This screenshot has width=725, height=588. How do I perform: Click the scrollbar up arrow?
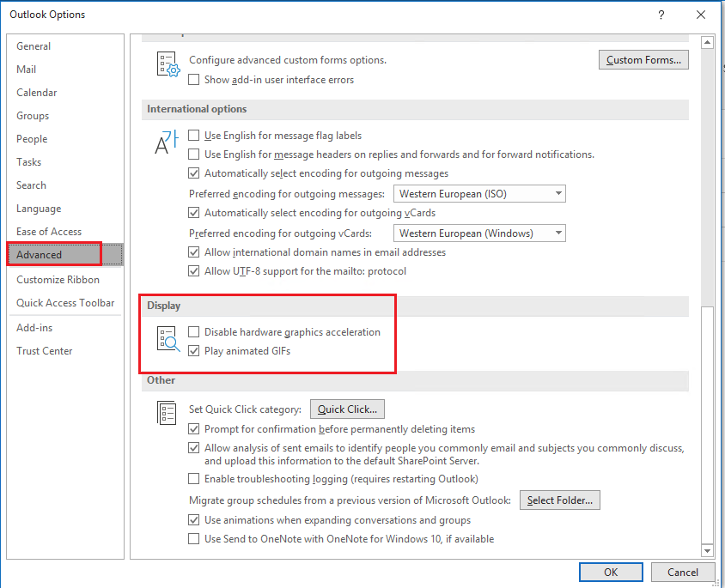[x=707, y=43]
